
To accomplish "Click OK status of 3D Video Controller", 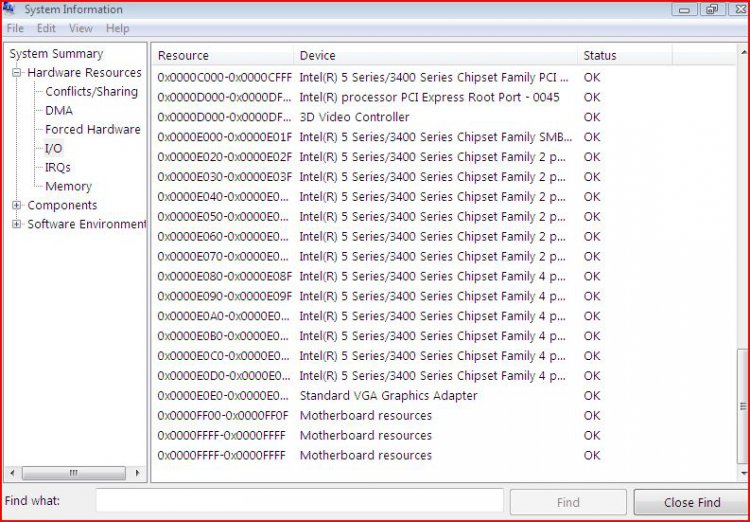I will tap(592, 117).
